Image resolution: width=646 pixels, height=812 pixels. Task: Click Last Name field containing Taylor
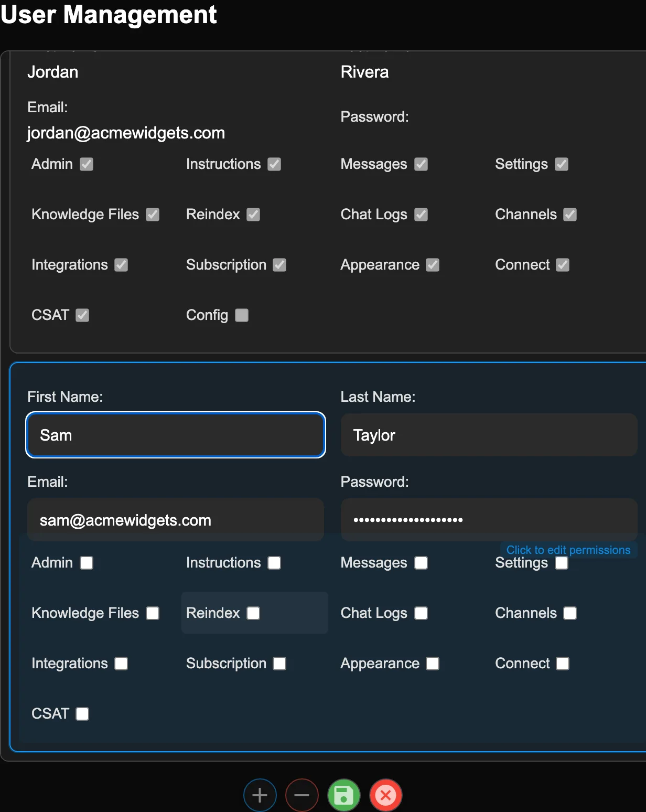tap(489, 435)
